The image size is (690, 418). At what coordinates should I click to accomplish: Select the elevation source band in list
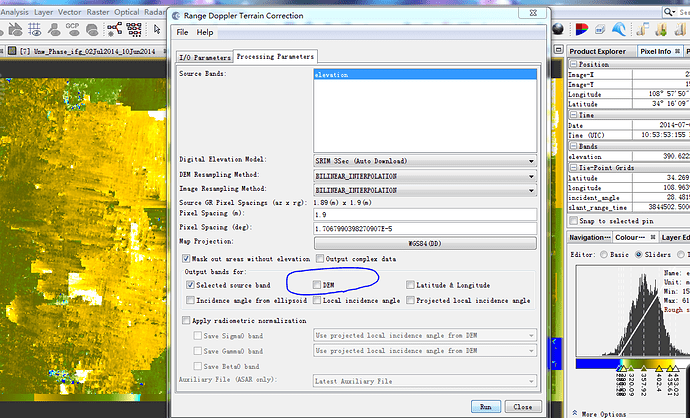(x=425, y=75)
